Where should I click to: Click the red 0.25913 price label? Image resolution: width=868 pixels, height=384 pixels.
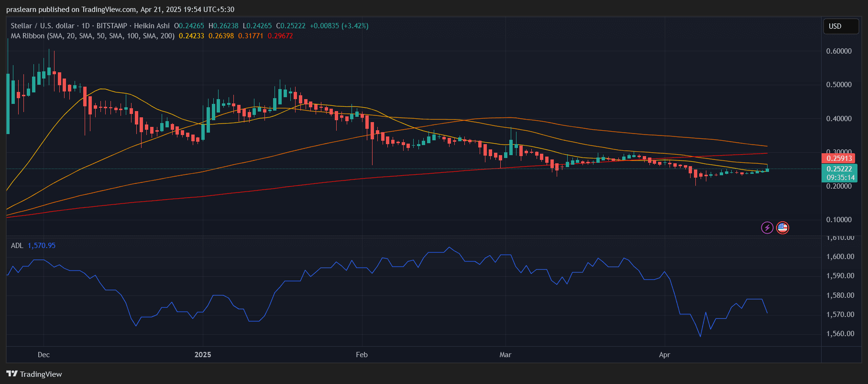839,158
